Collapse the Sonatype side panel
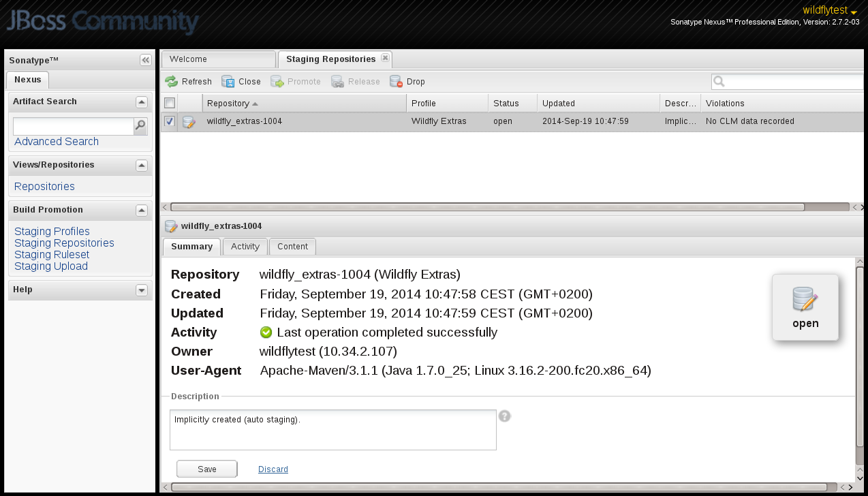 click(146, 60)
